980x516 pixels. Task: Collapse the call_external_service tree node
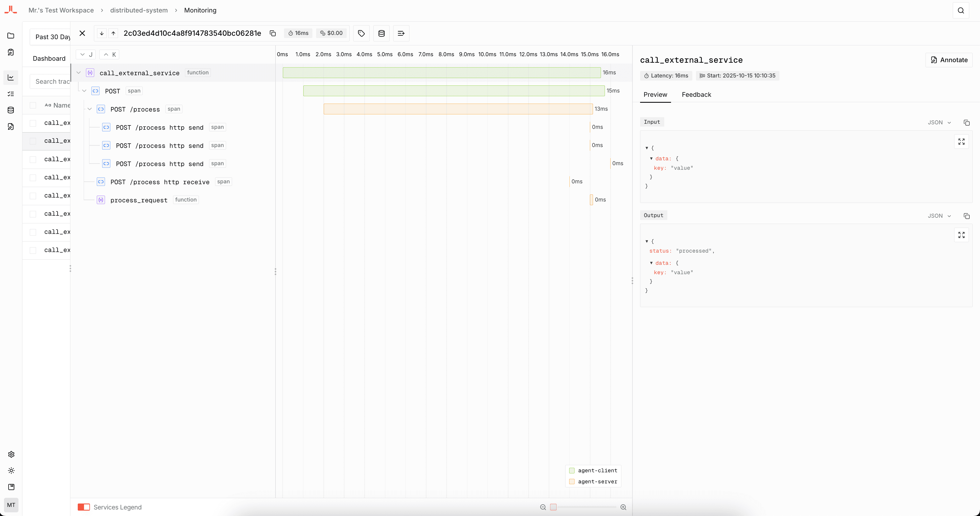pos(79,73)
